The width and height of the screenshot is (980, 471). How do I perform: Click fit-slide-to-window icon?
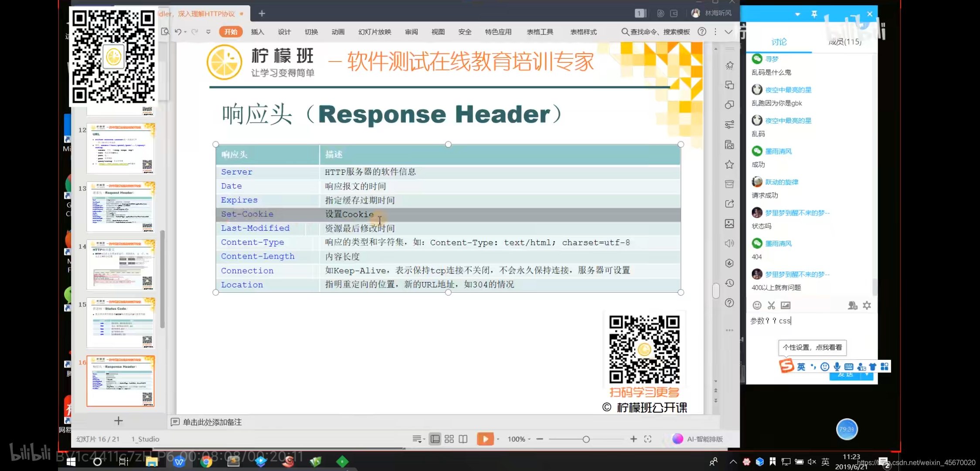648,439
